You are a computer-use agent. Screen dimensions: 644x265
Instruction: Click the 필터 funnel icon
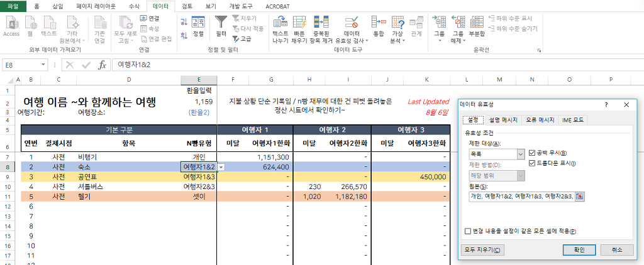coord(221,22)
